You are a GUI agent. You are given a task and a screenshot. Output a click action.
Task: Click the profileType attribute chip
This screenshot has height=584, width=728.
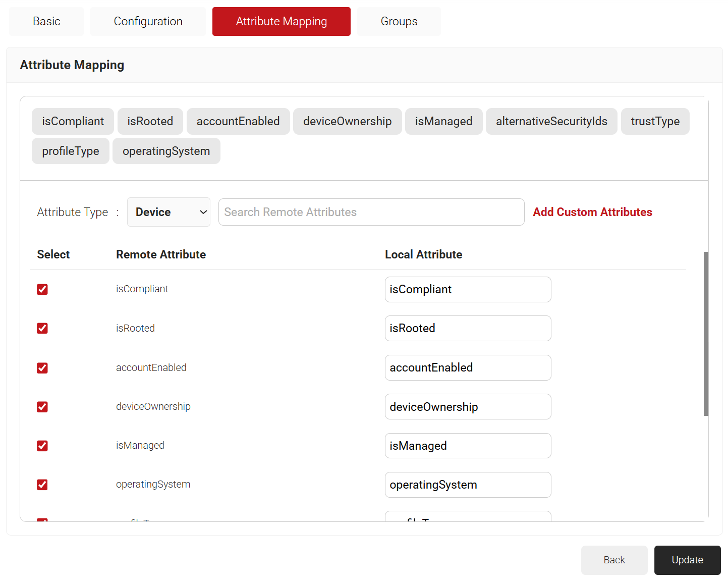click(x=70, y=151)
